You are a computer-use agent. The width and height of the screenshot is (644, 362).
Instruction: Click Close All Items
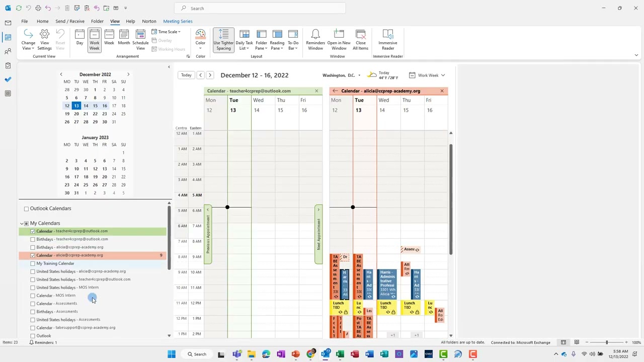(360, 40)
